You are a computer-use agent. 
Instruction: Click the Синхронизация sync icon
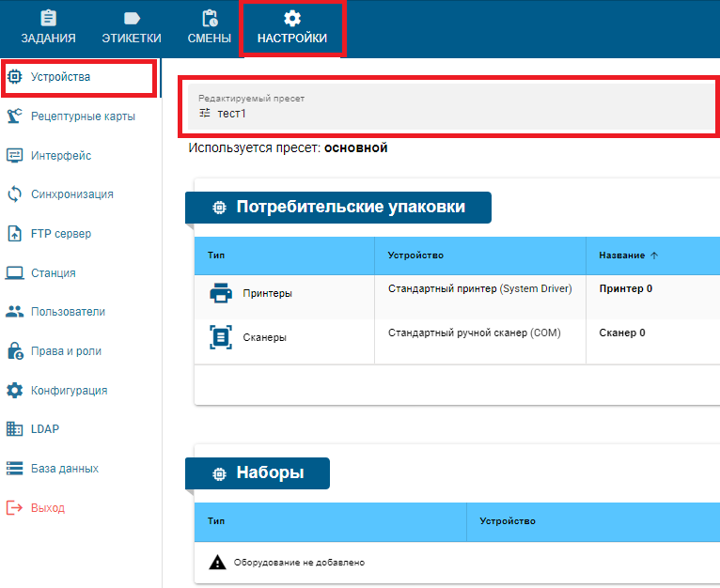click(15, 194)
